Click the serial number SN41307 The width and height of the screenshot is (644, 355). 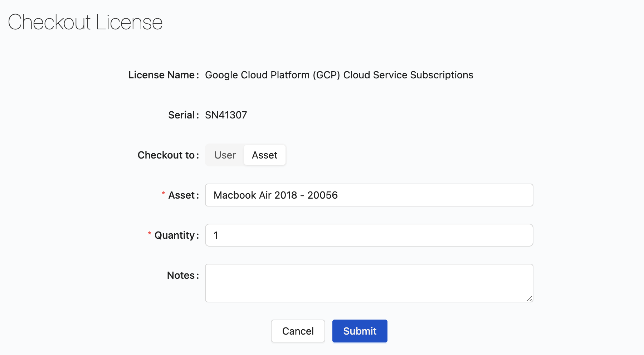tap(226, 115)
